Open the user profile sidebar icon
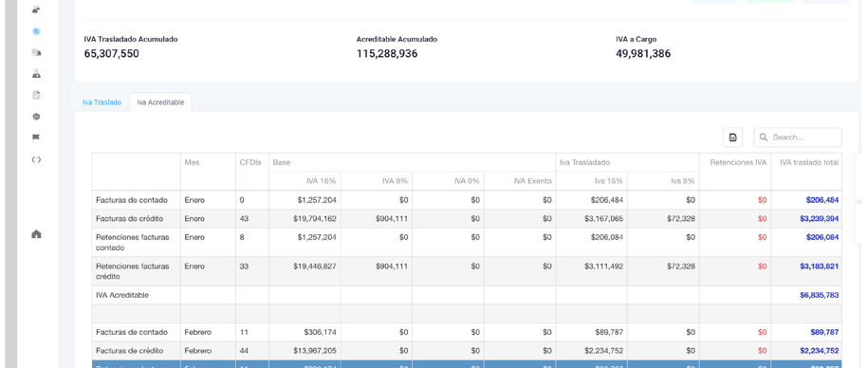868x368 pixels. (x=37, y=9)
